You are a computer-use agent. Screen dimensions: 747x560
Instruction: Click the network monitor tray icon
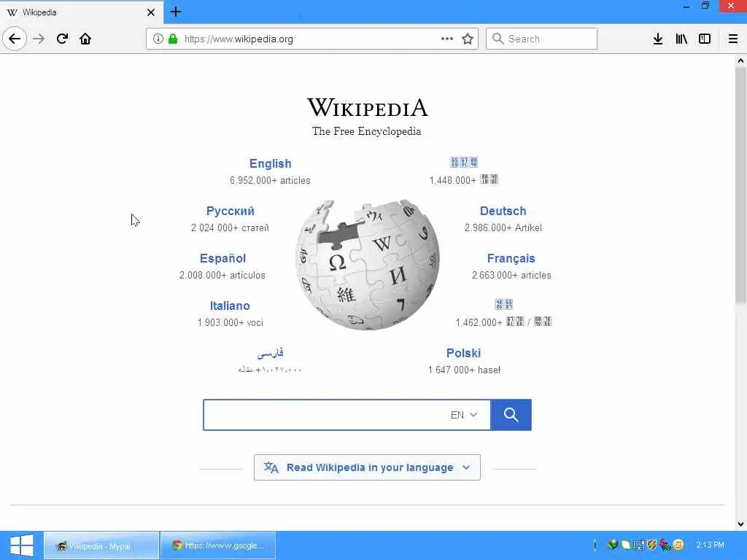(639, 544)
